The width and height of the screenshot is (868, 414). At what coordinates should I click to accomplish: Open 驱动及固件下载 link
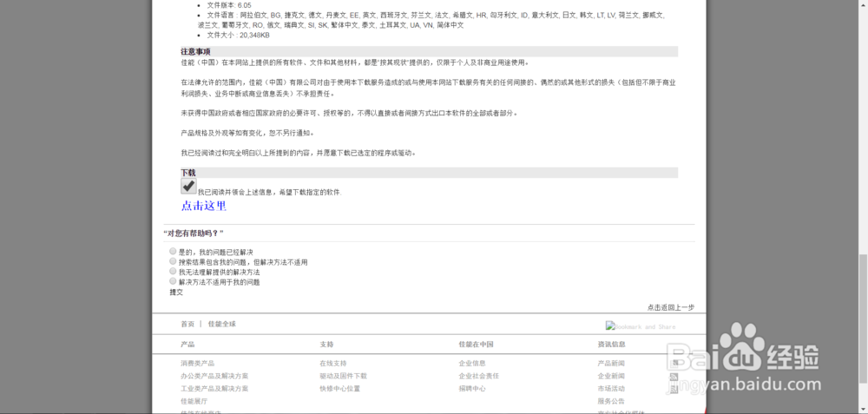pos(343,376)
